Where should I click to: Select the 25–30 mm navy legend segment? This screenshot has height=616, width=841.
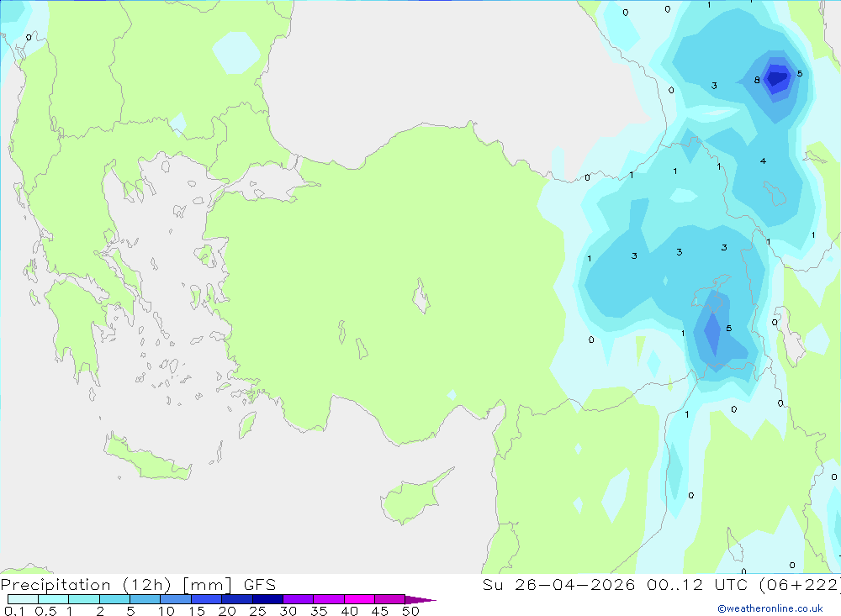[x=267, y=599]
